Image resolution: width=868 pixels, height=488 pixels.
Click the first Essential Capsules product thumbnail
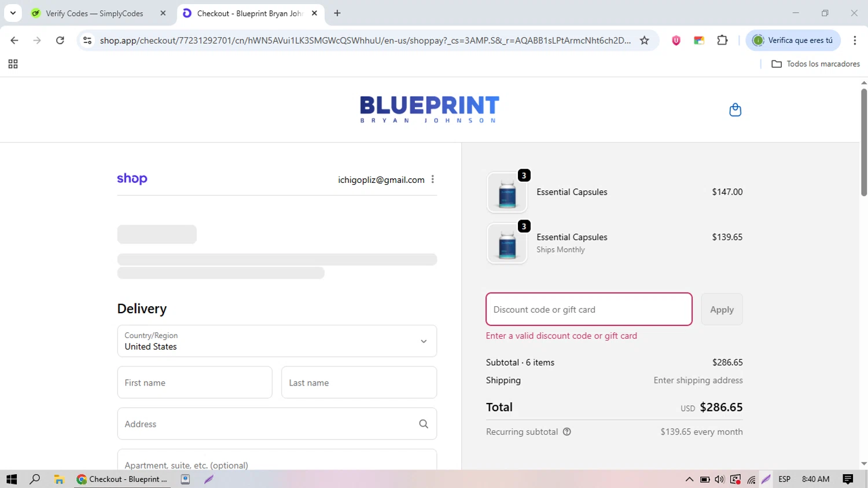[507, 193]
